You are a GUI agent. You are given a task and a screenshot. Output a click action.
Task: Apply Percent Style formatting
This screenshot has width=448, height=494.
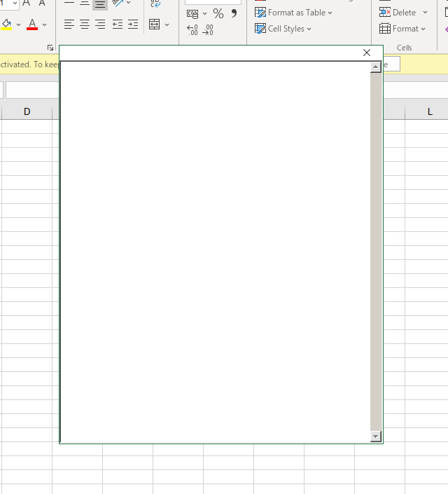pos(218,13)
